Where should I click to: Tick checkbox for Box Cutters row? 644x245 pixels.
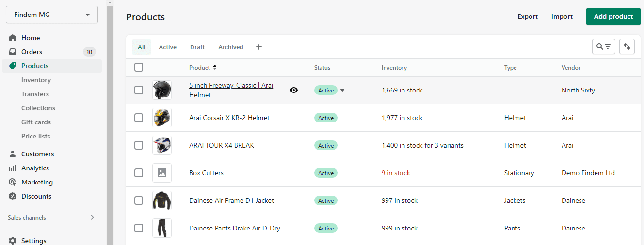(139, 173)
